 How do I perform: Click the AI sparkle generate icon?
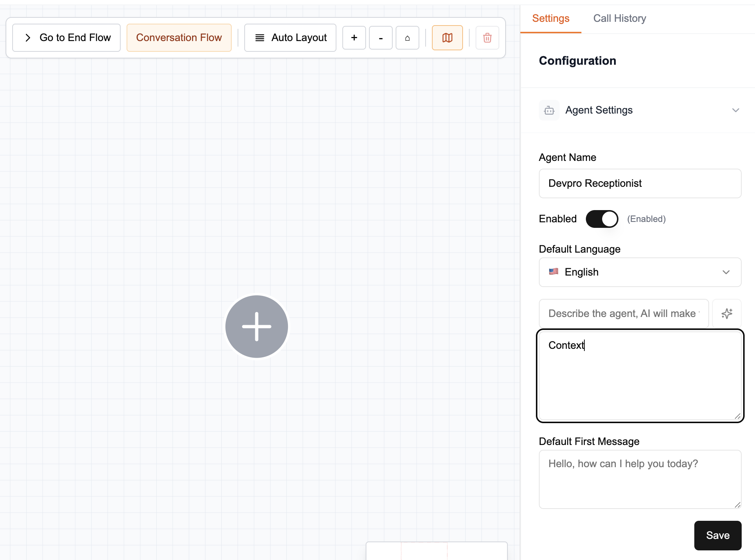pos(727,314)
